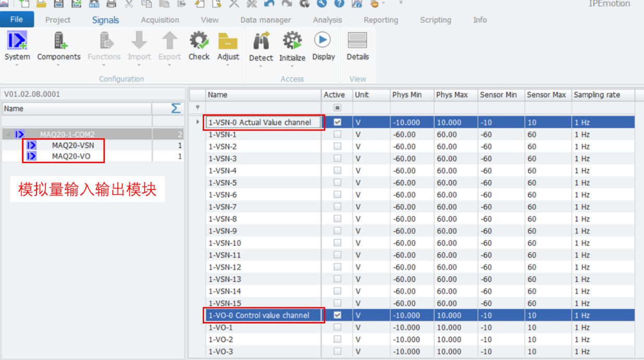Toggle the Details view icon
The width and height of the screenshot is (644, 360).
(357, 41)
